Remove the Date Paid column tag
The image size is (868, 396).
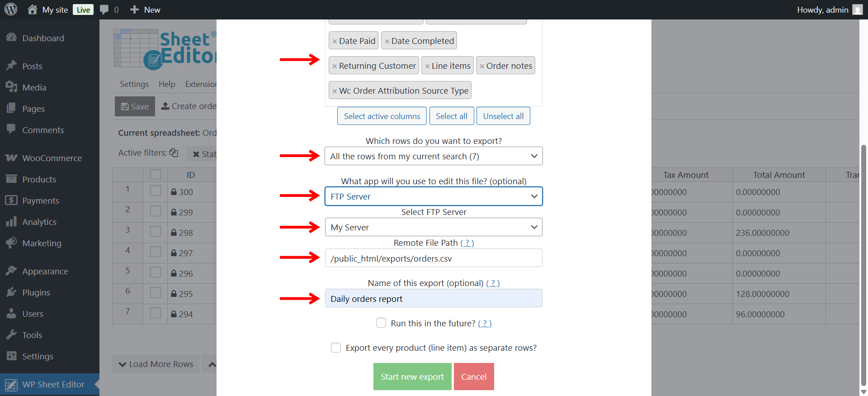click(335, 41)
